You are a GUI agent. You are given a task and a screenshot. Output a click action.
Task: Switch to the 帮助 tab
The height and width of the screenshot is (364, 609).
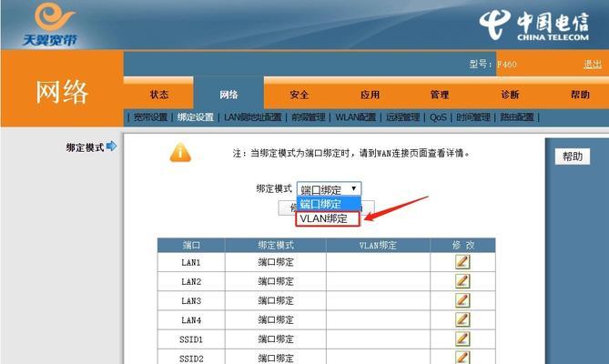click(580, 95)
